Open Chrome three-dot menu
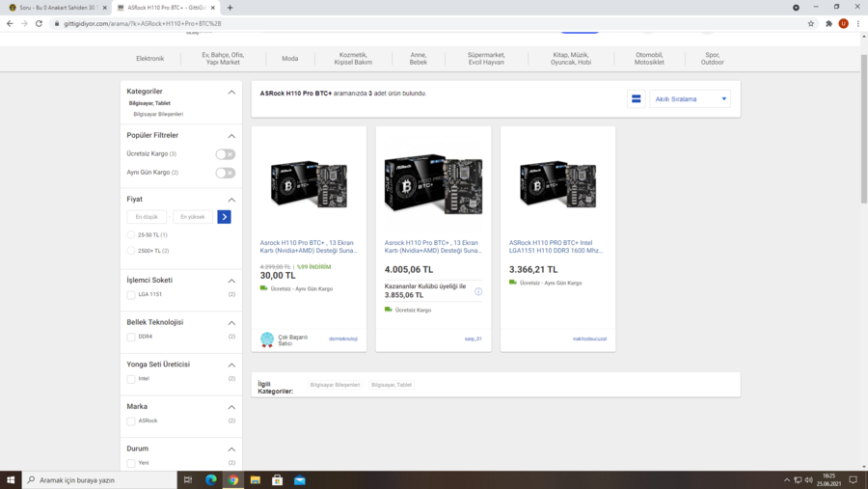The width and height of the screenshot is (868, 489). pyautogui.click(x=858, y=23)
